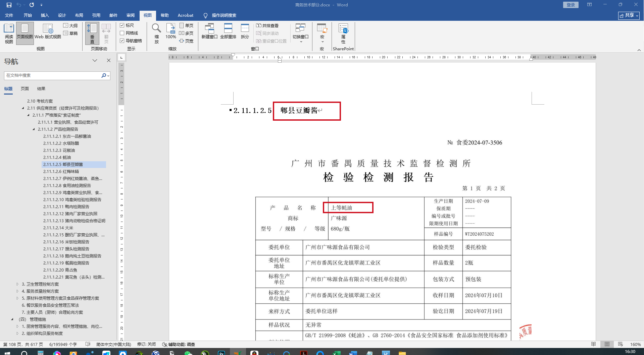This screenshot has height=355, width=644.
Task: Select Vertical (垂直) page movement
Action: (92, 34)
